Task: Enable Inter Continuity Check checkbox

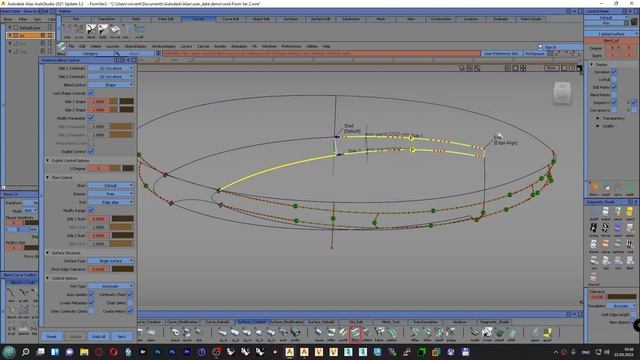Action: coord(91,311)
